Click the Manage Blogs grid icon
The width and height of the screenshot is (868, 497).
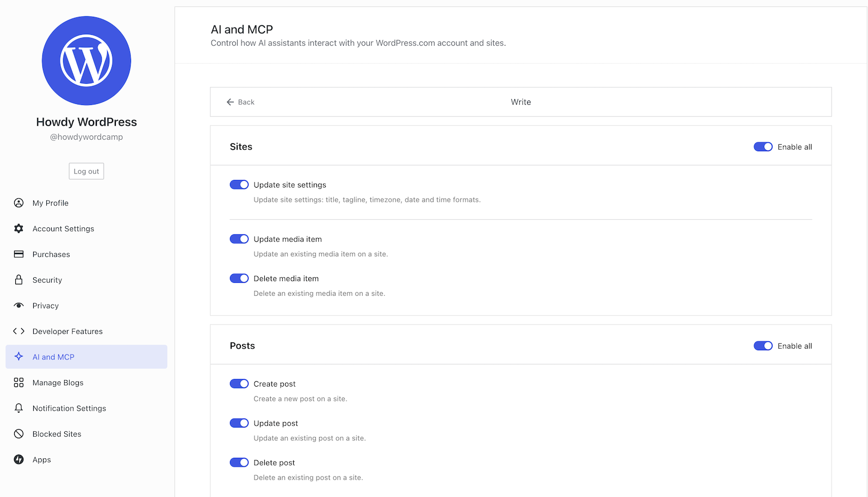(18, 382)
